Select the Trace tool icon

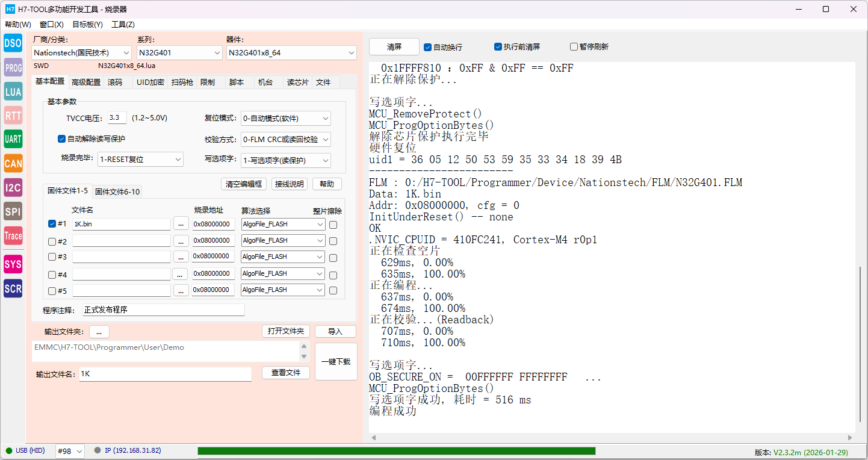coord(13,236)
